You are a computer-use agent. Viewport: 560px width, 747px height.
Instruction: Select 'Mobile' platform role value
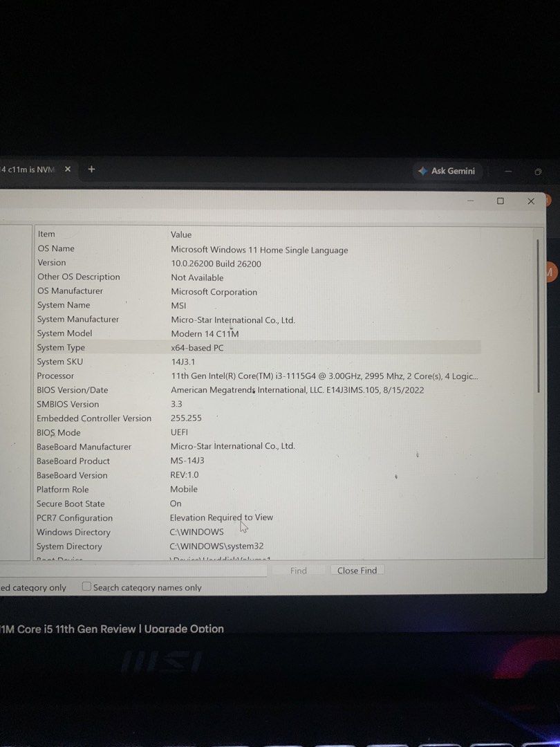click(x=184, y=489)
